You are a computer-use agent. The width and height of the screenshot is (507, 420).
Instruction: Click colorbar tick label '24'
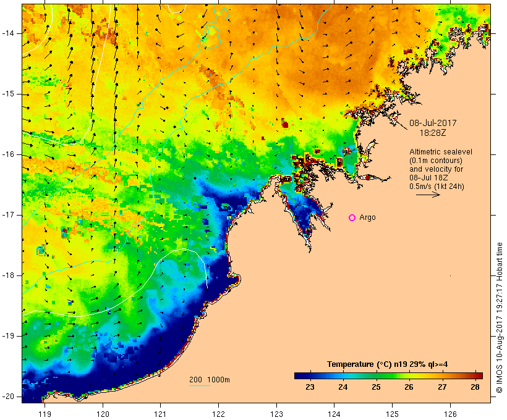[343, 387]
